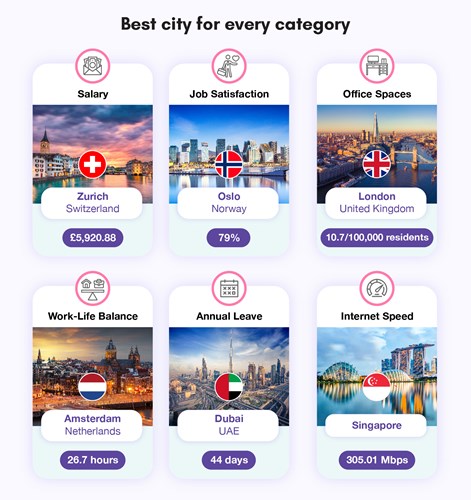The image size is (471, 500).
Task: Select the 10.7/100,000 residents pill
Action: 377,238
